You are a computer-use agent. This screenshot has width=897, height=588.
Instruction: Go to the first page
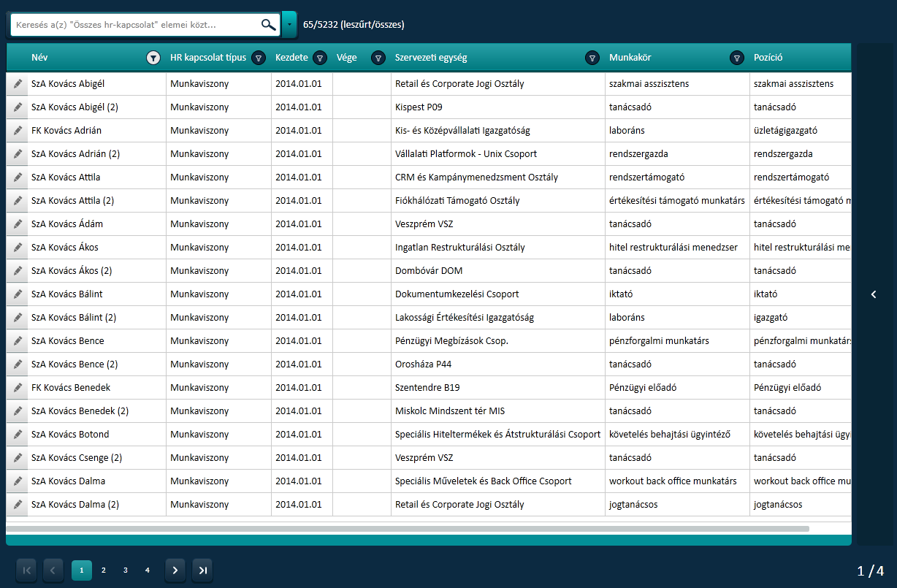coord(26,570)
